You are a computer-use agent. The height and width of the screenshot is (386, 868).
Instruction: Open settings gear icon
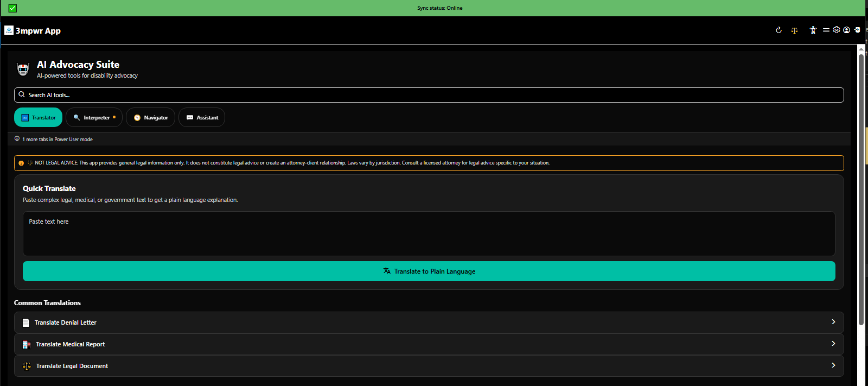(837, 30)
